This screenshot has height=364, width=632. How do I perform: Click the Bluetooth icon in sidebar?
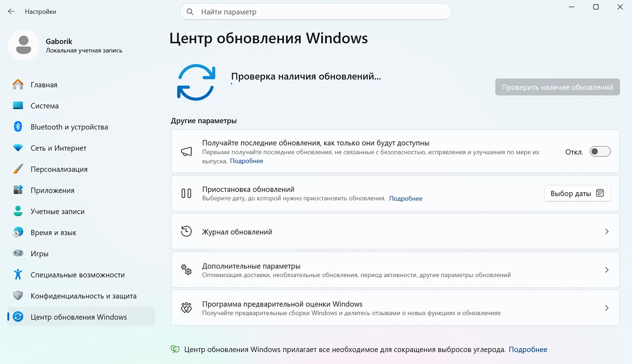pyautogui.click(x=18, y=127)
